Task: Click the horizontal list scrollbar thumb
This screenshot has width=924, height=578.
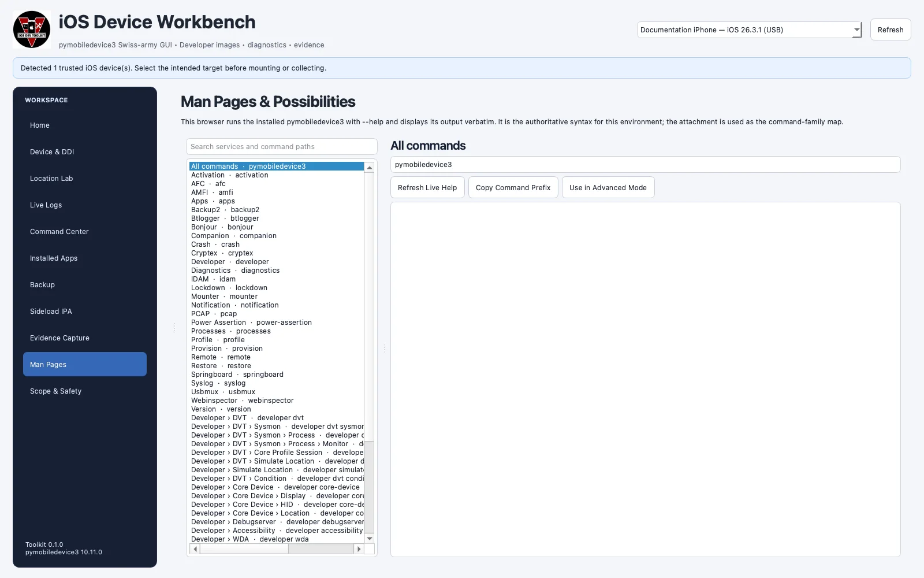Action: [x=244, y=549]
